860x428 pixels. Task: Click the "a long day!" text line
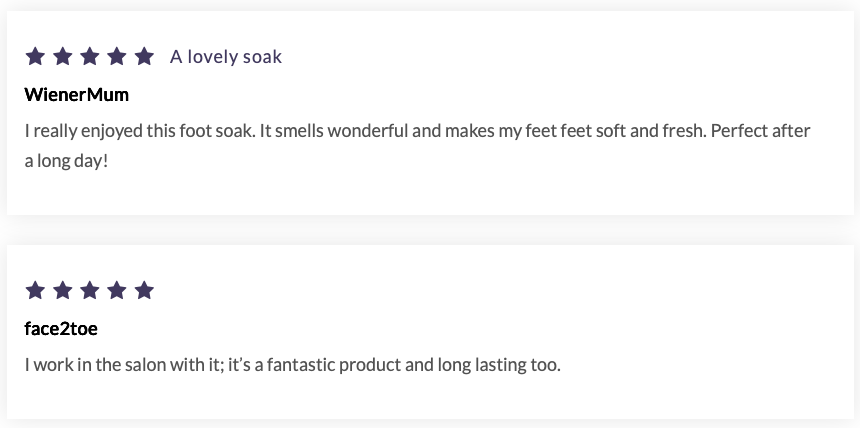[66, 160]
